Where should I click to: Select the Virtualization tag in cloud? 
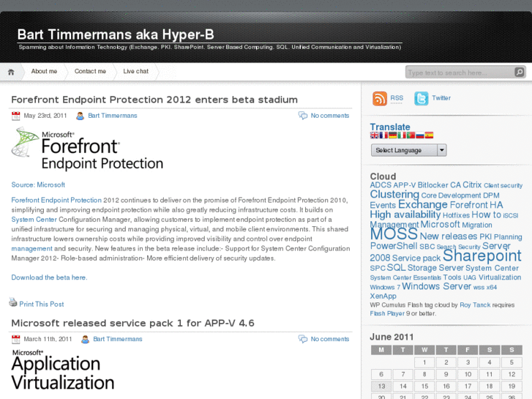click(x=500, y=277)
